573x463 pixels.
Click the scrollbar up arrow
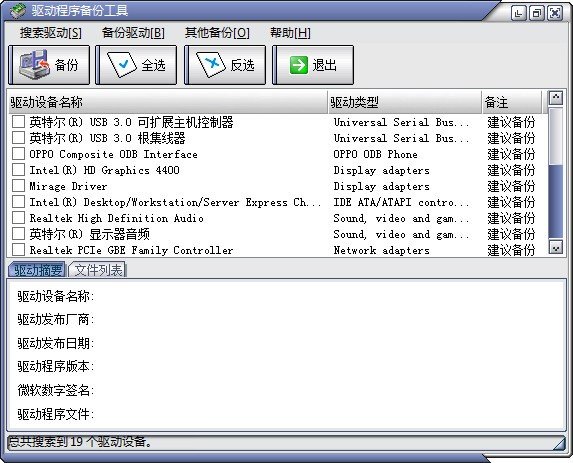pyautogui.click(x=555, y=98)
